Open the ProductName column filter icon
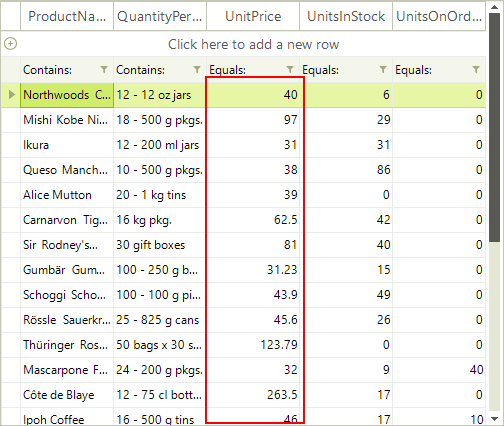Screen dimensions: 504x426 point(104,69)
